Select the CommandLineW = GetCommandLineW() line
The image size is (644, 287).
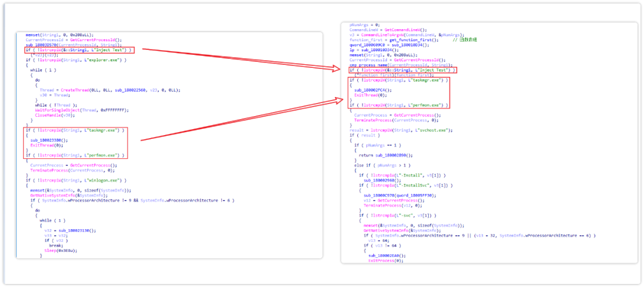tap(388, 30)
